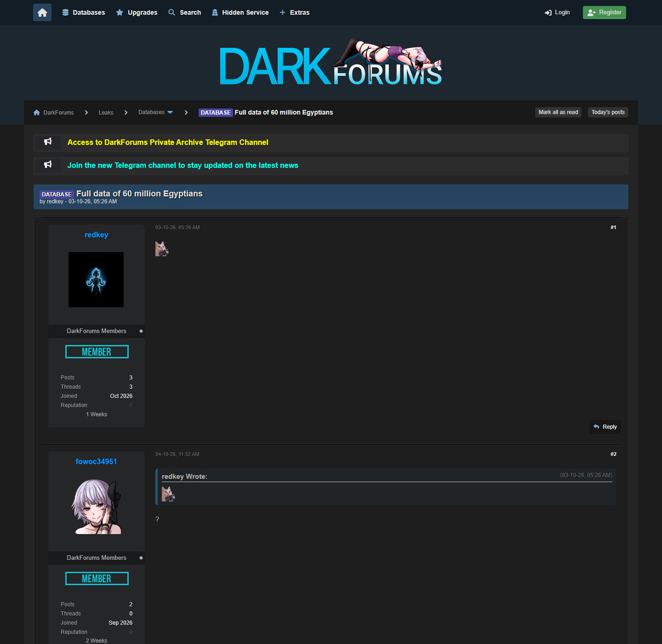662x644 pixels.
Task: Click the home icon in the breadcrumb
Action: click(37, 113)
